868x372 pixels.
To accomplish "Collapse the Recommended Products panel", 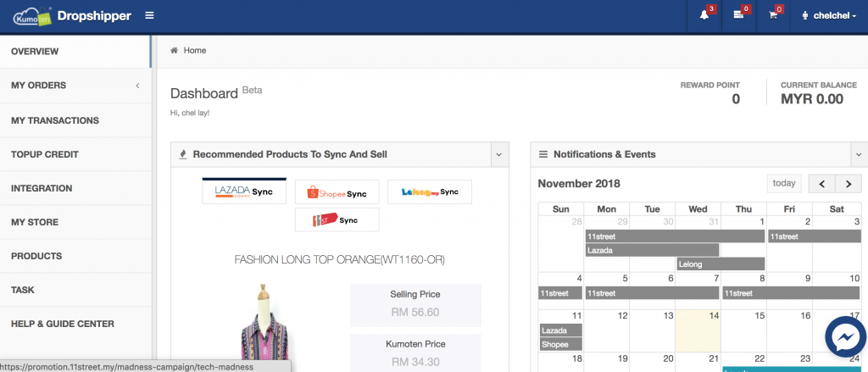I will tap(499, 154).
